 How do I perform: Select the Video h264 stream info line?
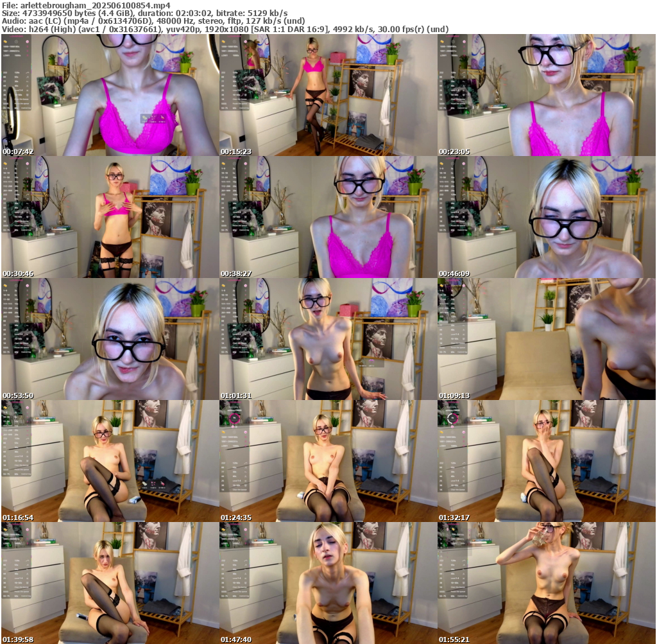[x=225, y=30]
